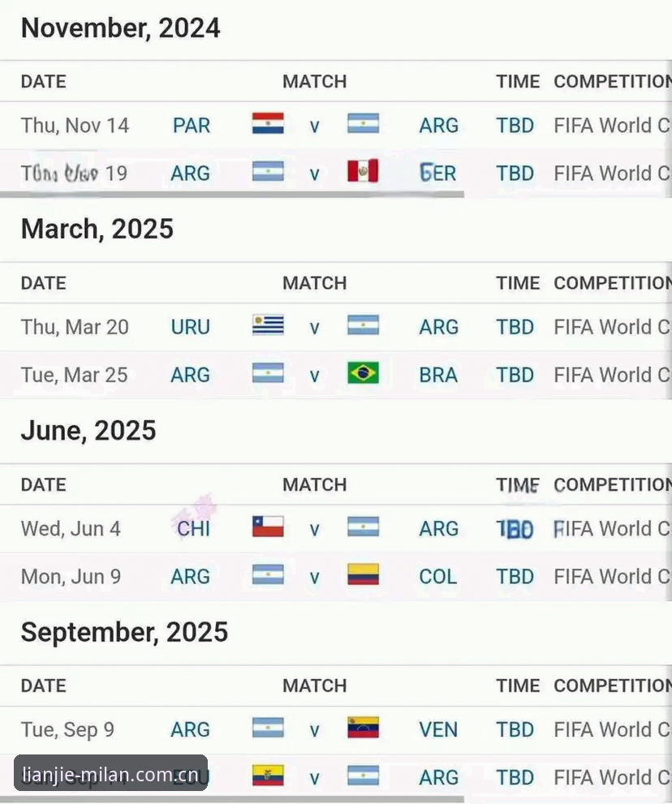Open the BRA team link
The image size is (672, 804).
438,375
